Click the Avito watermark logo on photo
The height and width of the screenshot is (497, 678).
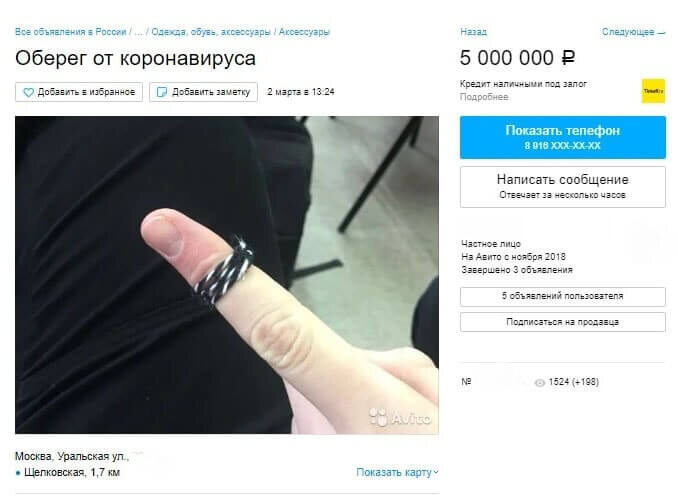(401, 418)
